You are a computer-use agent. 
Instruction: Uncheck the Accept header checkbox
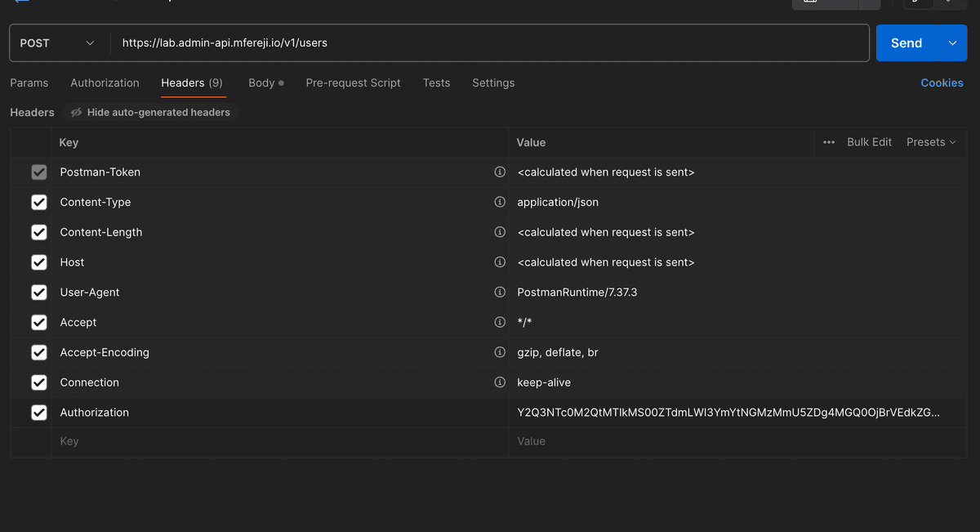point(38,322)
